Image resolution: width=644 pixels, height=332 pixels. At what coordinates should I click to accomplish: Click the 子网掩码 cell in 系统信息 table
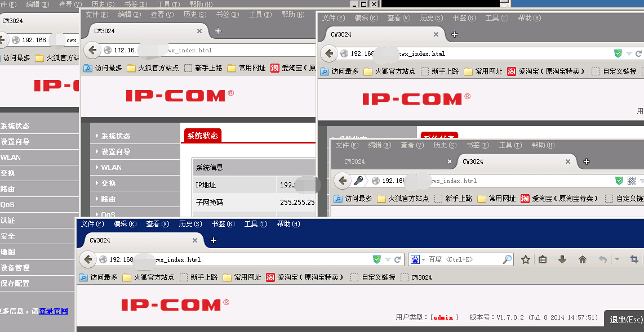click(234, 203)
